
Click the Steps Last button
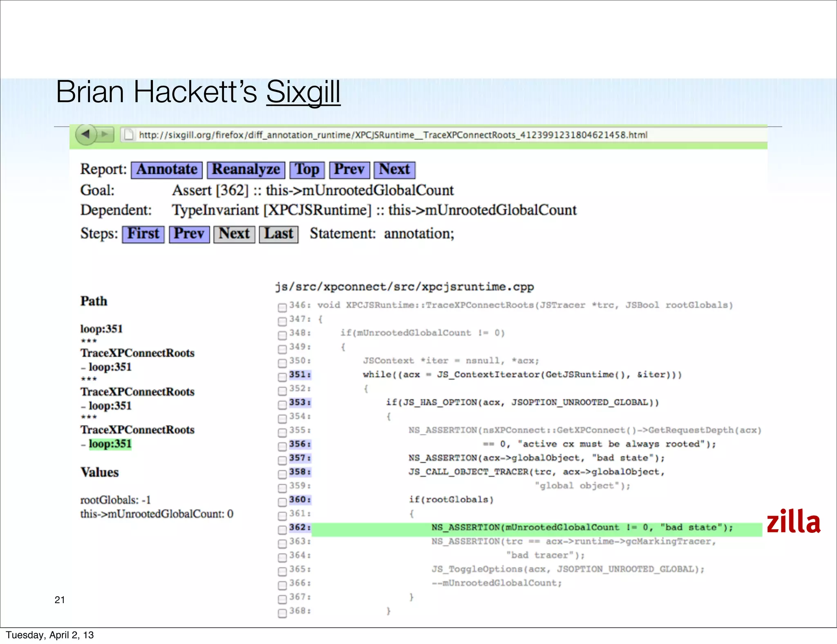pyautogui.click(x=279, y=234)
